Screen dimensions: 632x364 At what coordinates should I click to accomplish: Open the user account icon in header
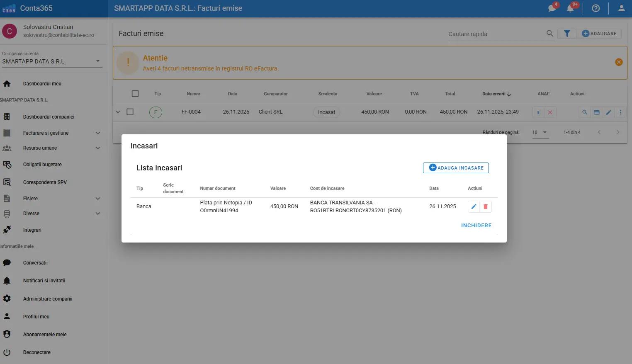[x=621, y=8]
